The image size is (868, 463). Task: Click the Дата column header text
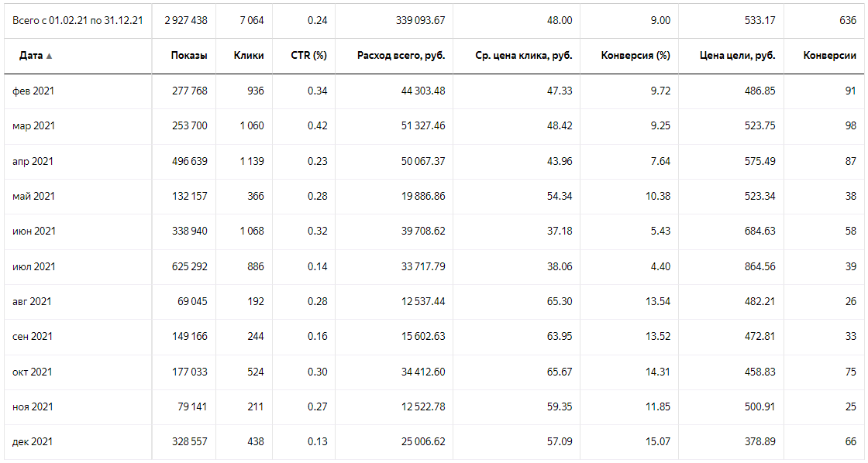coord(30,56)
